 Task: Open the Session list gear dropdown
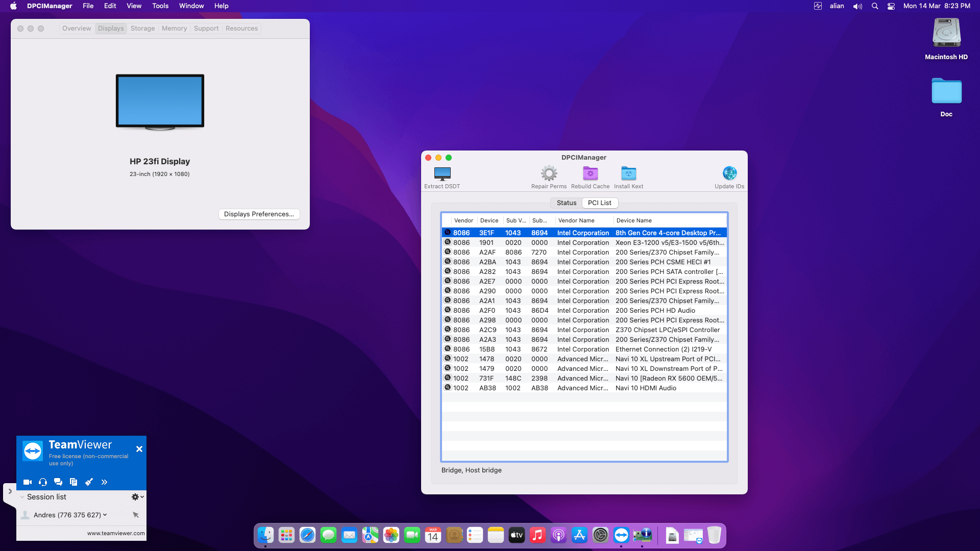click(138, 497)
